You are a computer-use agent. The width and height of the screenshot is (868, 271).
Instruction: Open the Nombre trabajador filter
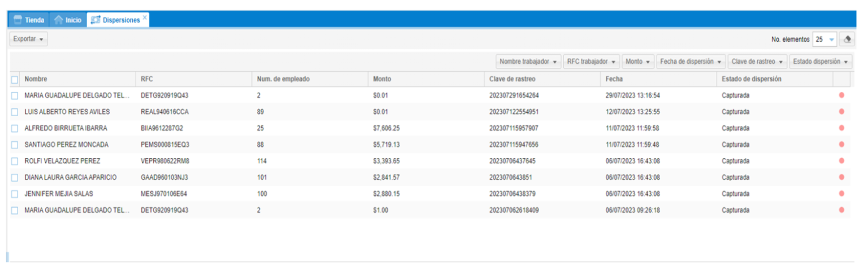[529, 62]
